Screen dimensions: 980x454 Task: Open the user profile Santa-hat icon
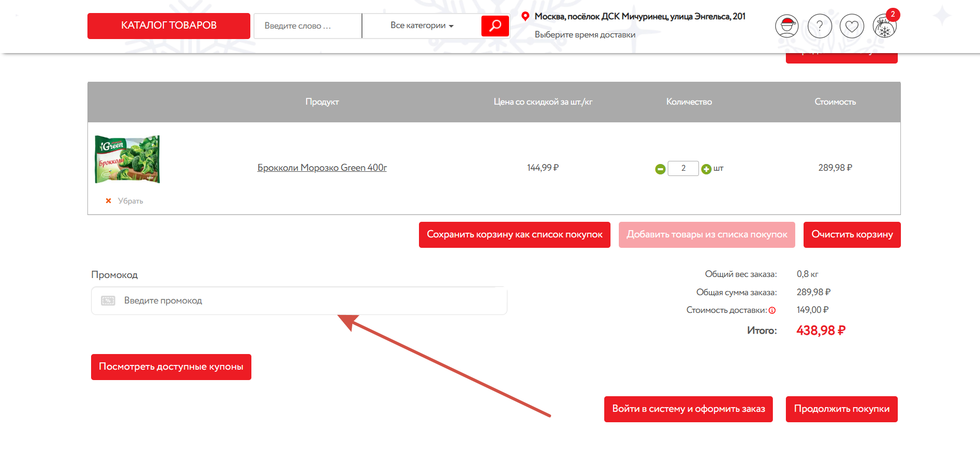pos(786,26)
